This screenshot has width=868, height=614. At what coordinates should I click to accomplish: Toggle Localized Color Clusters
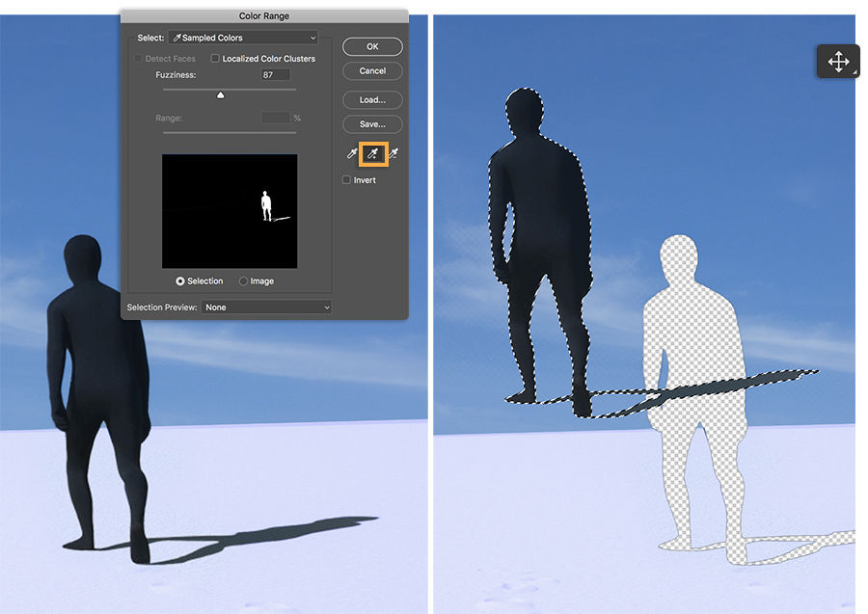pos(215,58)
